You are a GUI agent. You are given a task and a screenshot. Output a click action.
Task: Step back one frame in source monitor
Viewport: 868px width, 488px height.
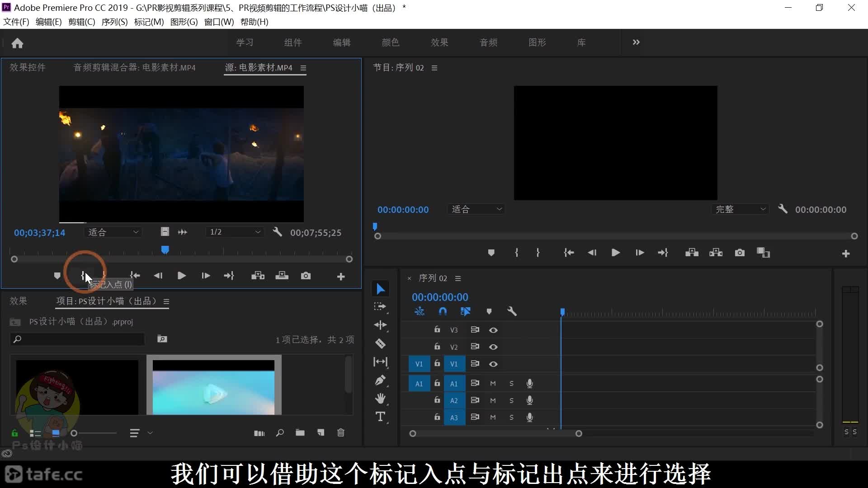point(158,276)
